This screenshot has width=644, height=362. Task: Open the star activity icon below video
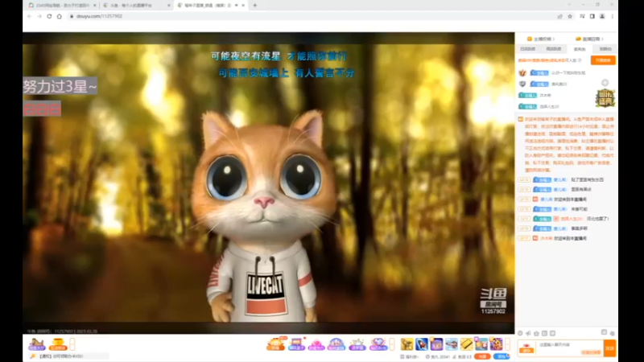click(x=357, y=344)
